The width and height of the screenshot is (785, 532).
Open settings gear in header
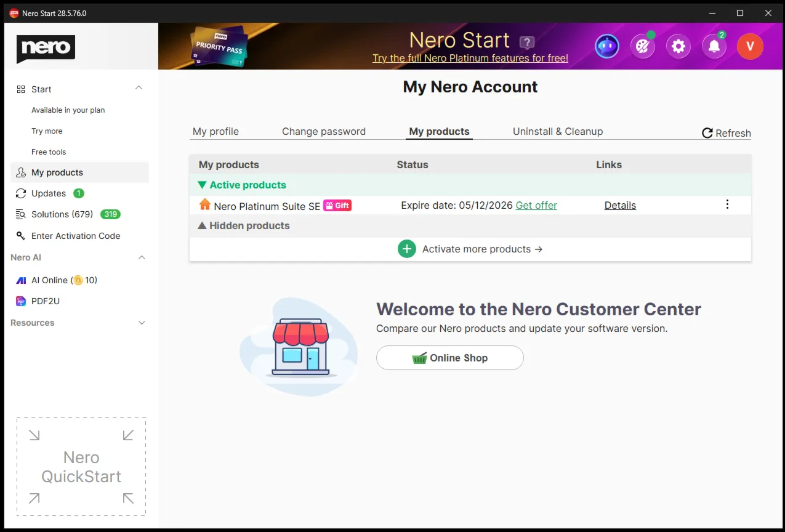click(678, 46)
